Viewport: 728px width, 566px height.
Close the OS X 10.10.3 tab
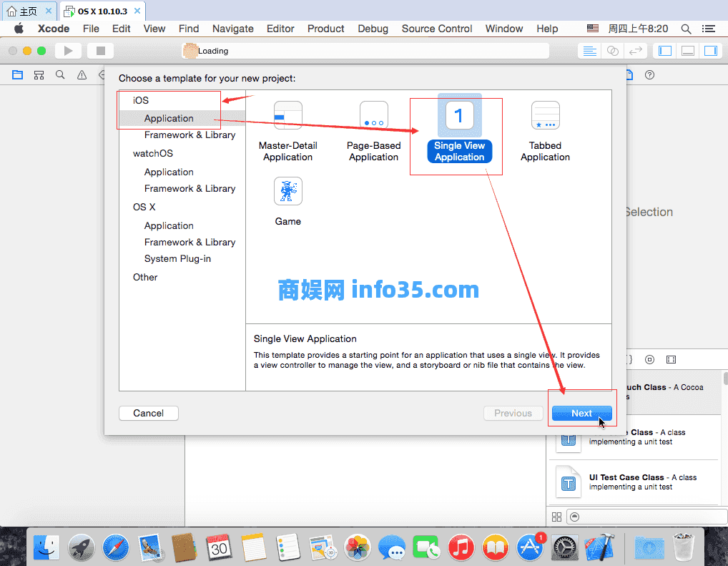tap(137, 11)
